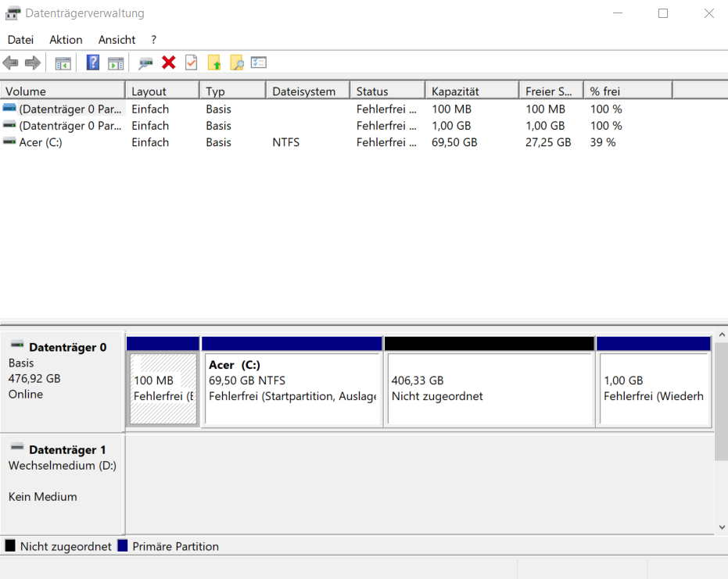Click the blue Primäre Partition legend swatch
This screenshot has width=728, height=579.
click(123, 545)
